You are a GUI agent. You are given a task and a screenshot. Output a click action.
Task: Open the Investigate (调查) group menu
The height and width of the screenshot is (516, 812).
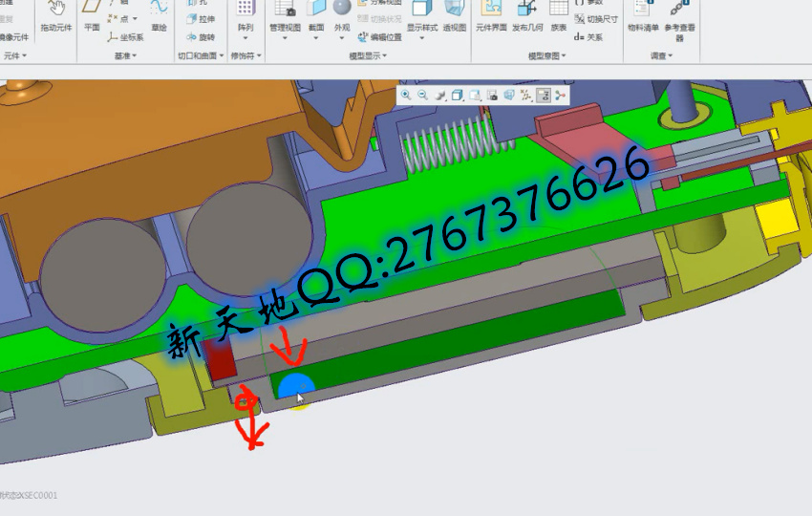(x=661, y=56)
